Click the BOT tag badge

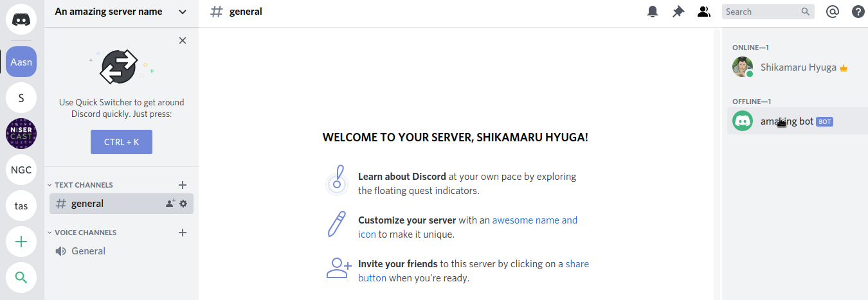click(x=824, y=121)
